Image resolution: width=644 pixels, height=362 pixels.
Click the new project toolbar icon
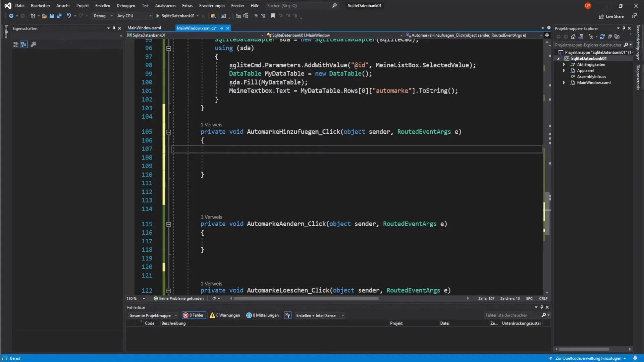pyautogui.click(x=33, y=16)
